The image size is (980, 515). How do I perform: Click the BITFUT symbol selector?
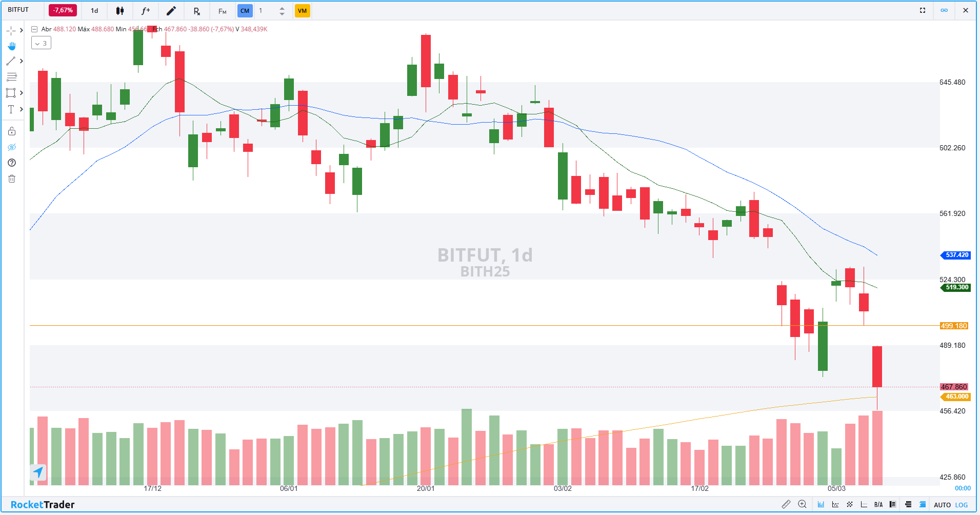pyautogui.click(x=18, y=10)
